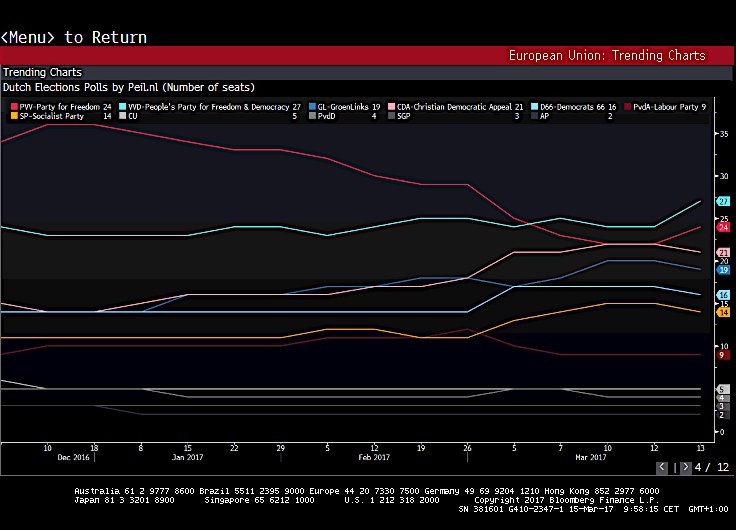Click the '13' date tick on the x-axis

(x=701, y=448)
